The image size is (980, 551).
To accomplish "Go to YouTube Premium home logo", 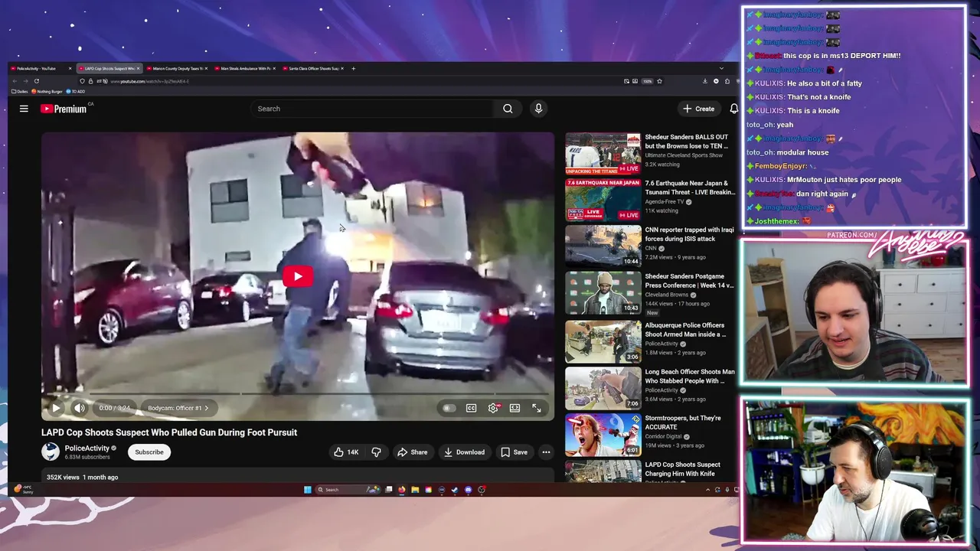I will (x=64, y=109).
